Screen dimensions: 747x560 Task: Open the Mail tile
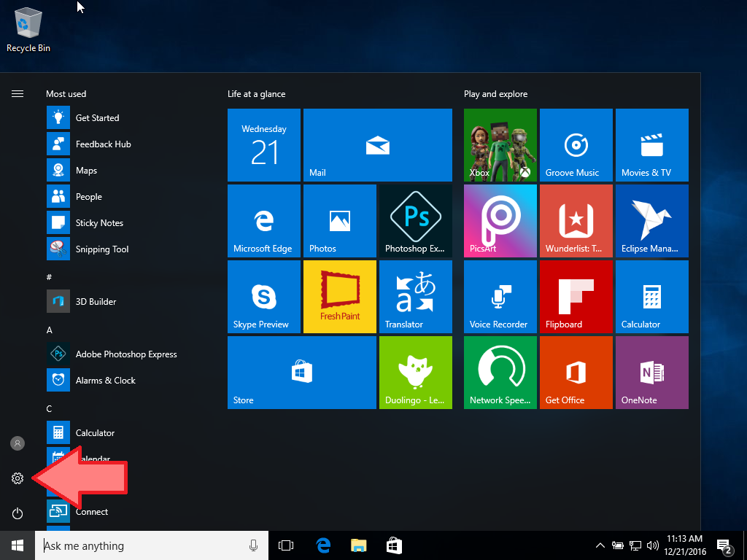[x=378, y=145]
